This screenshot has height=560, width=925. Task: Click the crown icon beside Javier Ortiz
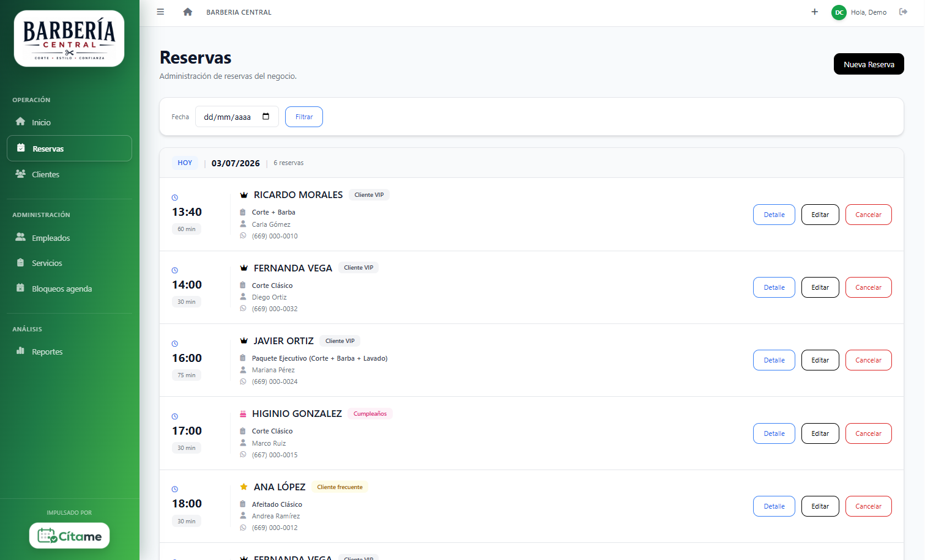click(x=243, y=341)
